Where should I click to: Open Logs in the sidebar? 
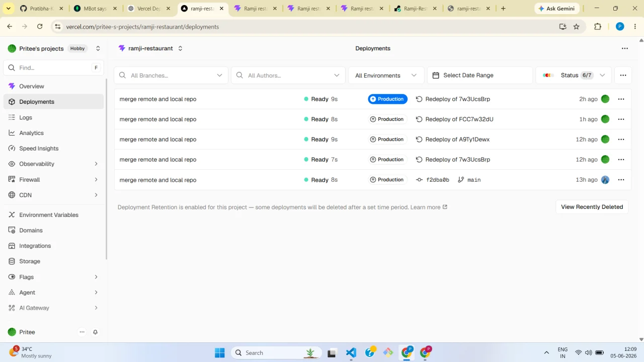coord(53,117)
